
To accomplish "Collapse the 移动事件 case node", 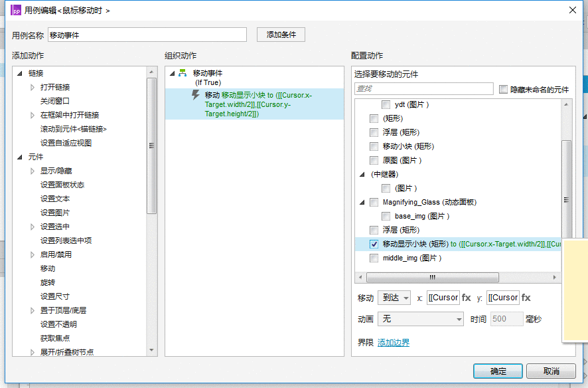I will click(172, 73).
